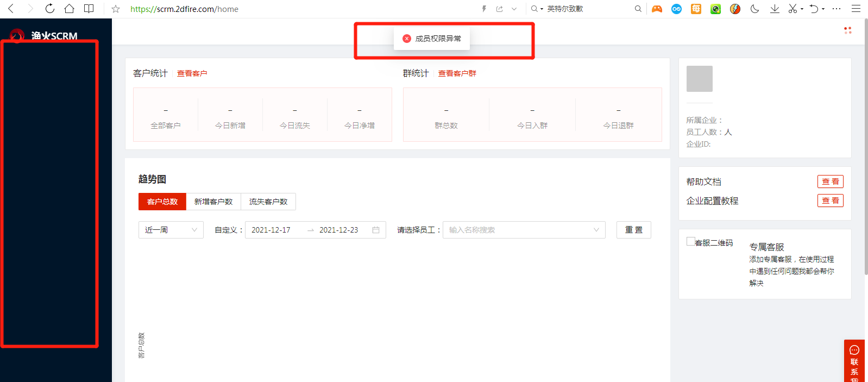
Task: Click the browser refresh icon
Action: 49,9
